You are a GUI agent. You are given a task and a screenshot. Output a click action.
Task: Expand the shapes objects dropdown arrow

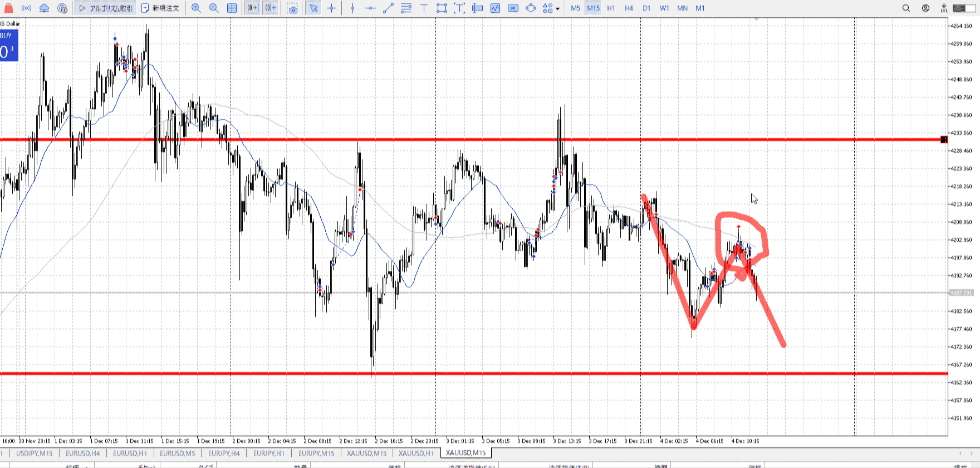click(x=557, y=9)
